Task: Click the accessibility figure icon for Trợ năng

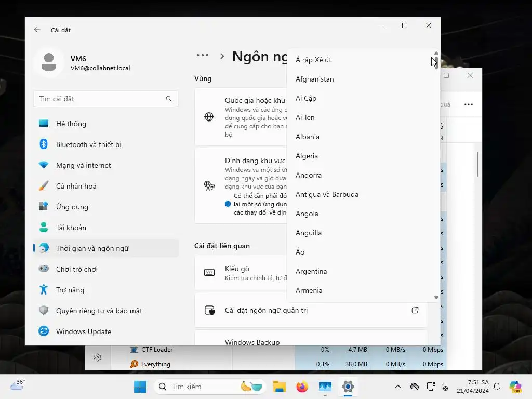Action: click(x=44, y=290)
